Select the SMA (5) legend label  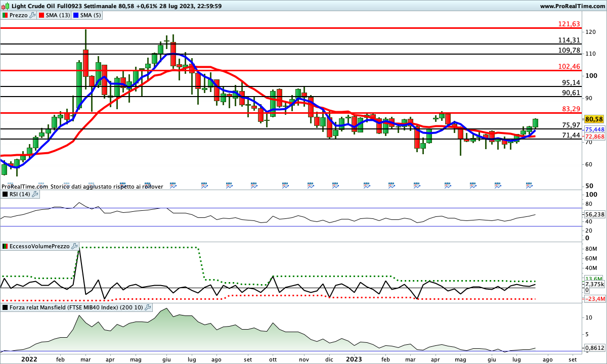91,15
